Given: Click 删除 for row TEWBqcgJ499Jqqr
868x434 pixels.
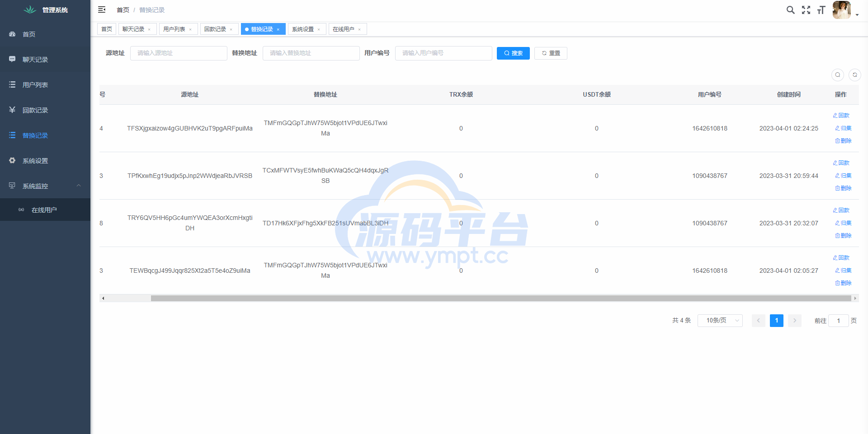Looking at the screenshot, I should (843, 283).
